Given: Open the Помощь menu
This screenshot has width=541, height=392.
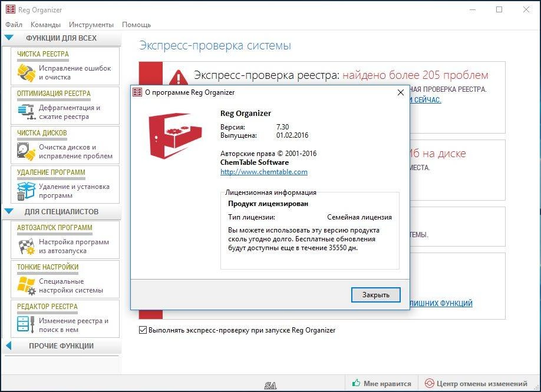Looking at the screenshot, I should point(136,25).
